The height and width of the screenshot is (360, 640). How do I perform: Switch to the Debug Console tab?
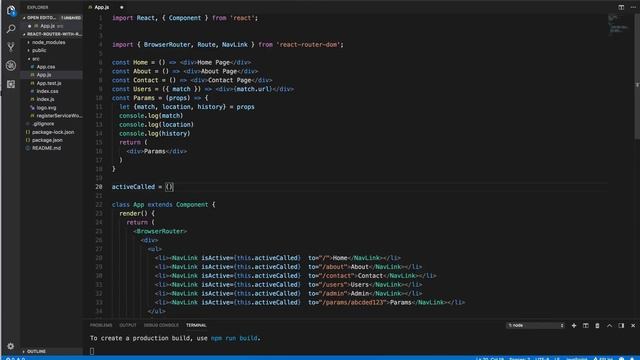(x=161, y=325)
